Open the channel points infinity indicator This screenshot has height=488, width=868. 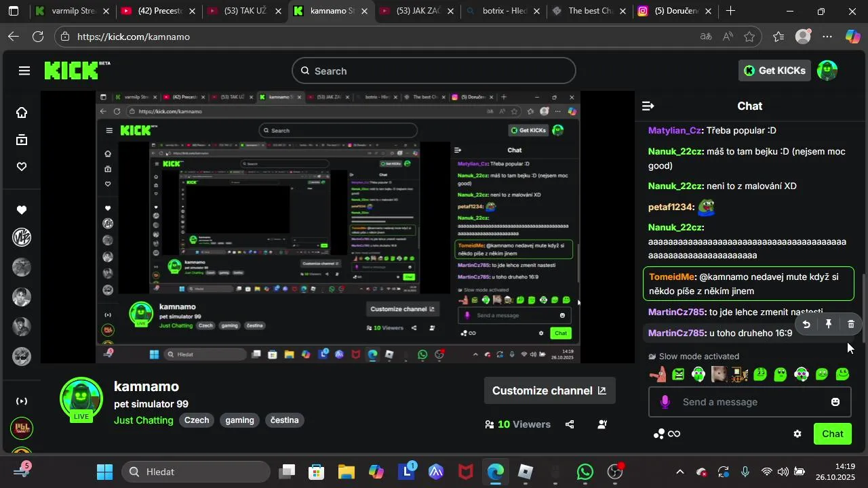click(x=667, y=434)
